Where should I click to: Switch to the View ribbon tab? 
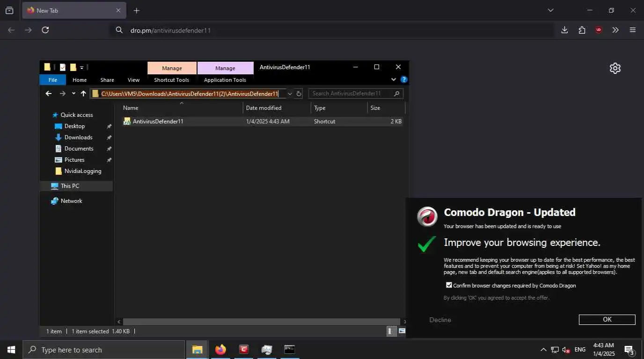133,80
